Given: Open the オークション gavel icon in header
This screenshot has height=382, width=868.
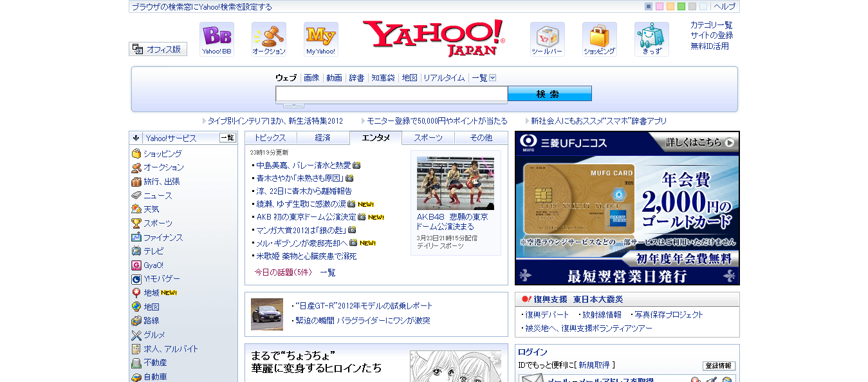Looking at the screenshot, I should (x=268, y=39).
